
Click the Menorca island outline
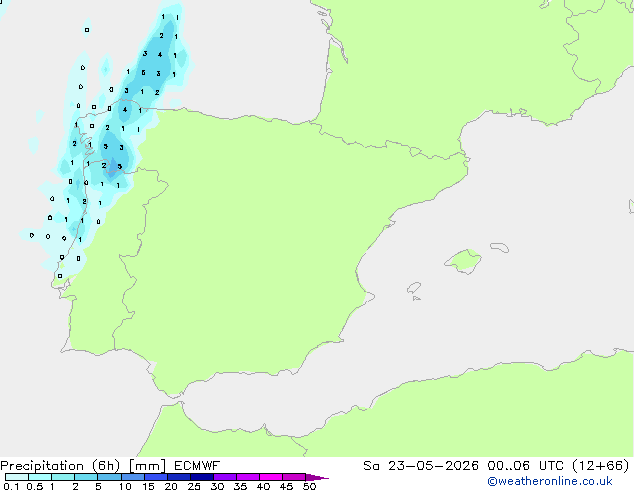499,247
